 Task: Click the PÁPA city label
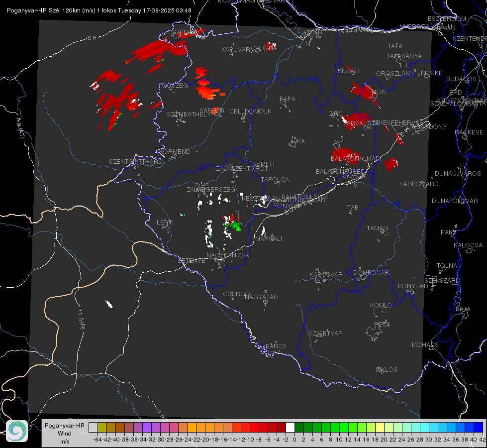click(288, 99)
